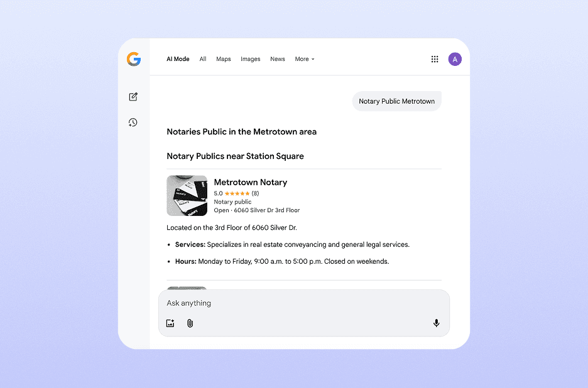Go to the Images tab
Viewport: 588px width, 388px height.
[x=250, y=59]
